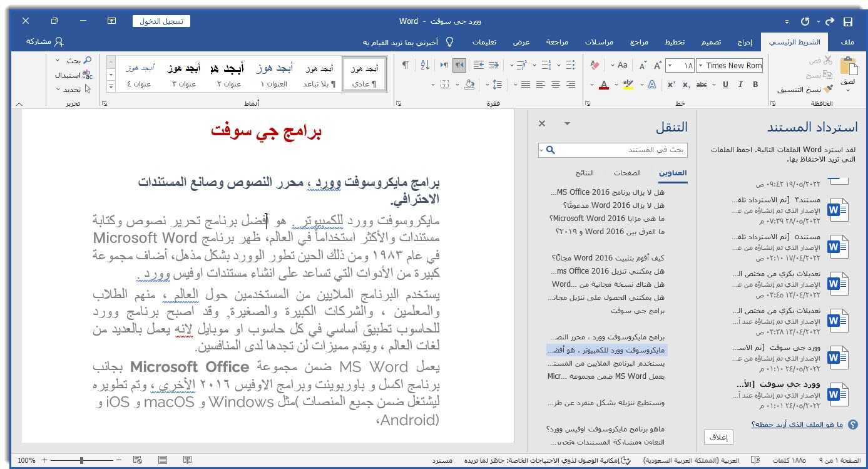The width and height of the screenshot is (868, 469).
Task: Click the Clear All Formatting eraser icon
Action: pyautogui.click(x=595, y=65)
